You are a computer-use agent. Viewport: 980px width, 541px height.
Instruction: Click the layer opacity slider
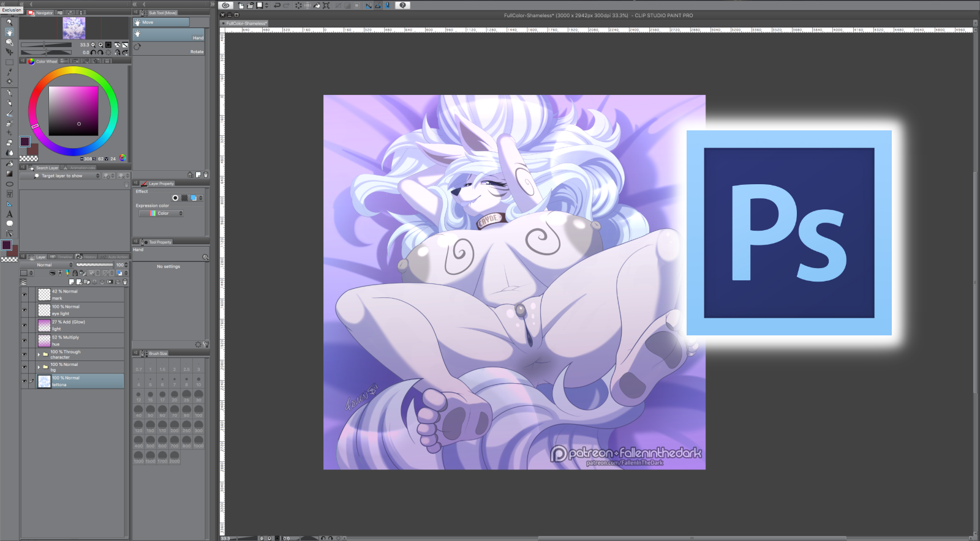(x=94, y=265)
